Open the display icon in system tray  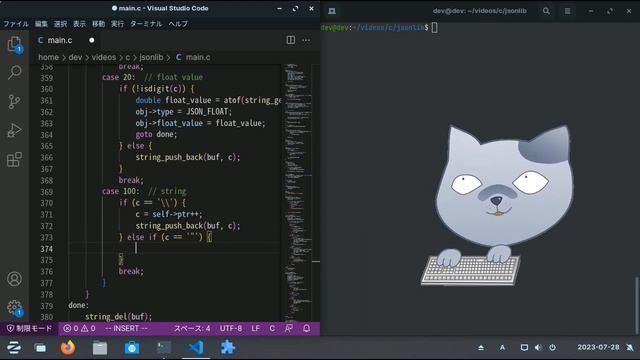pos(524,348)
